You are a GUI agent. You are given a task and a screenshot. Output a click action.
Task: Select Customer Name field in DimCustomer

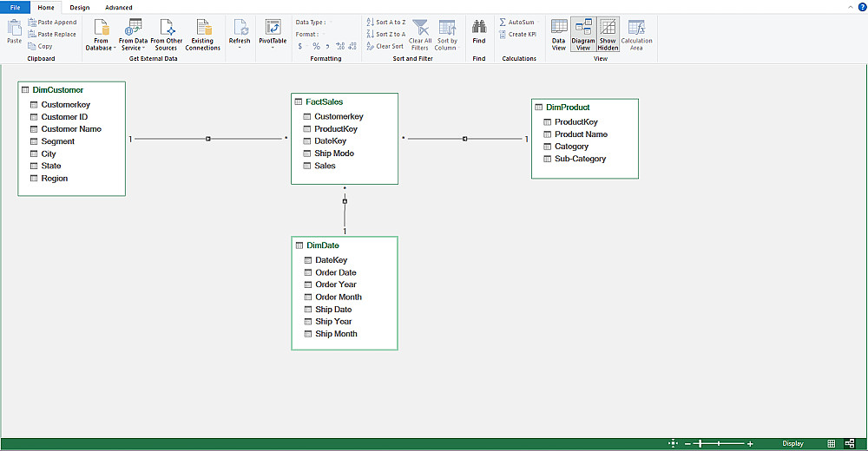click(71, 129)
